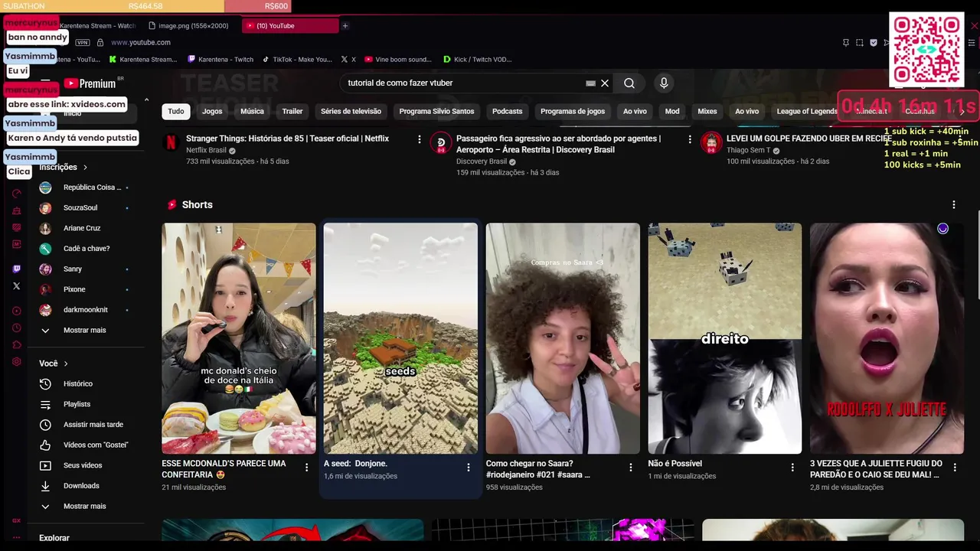Open Playlists in the YouTube sidebar
The image size is (980, 551).
point(86,404)
